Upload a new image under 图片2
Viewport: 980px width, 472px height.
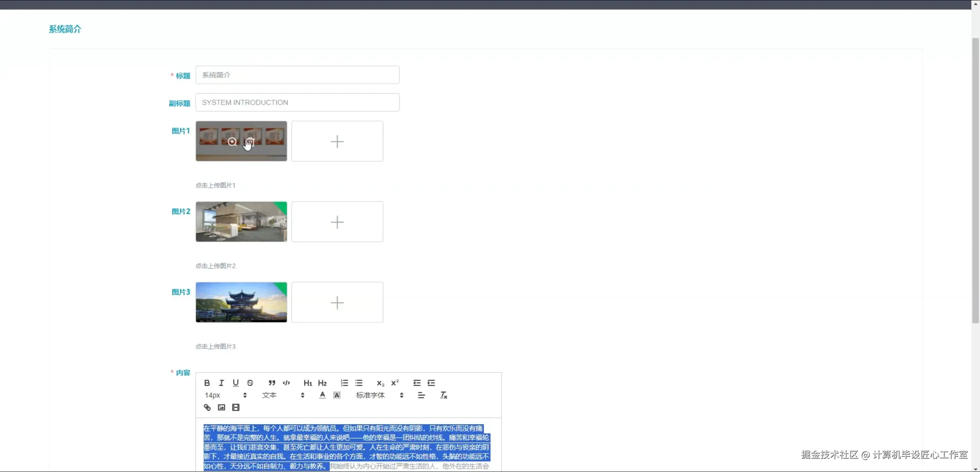(337, 222)
